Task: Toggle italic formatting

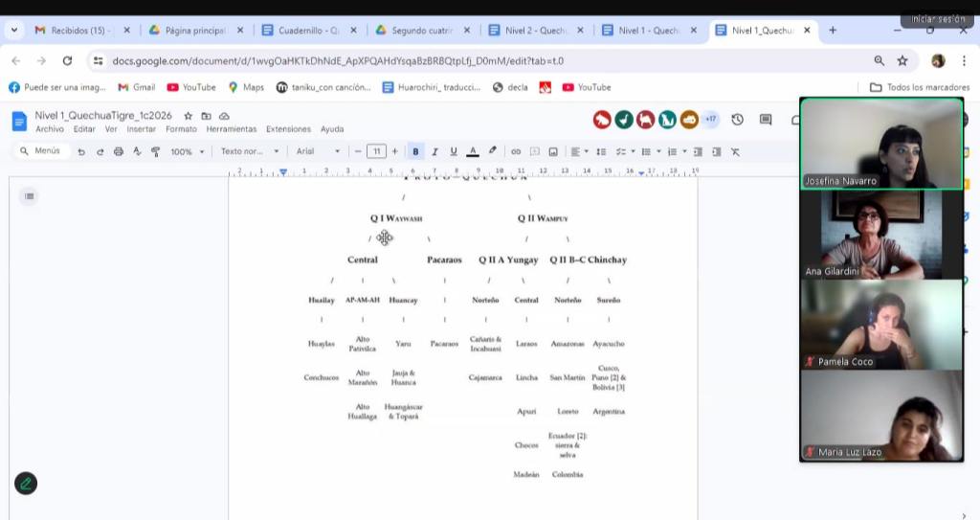Action: pos(434,151)
